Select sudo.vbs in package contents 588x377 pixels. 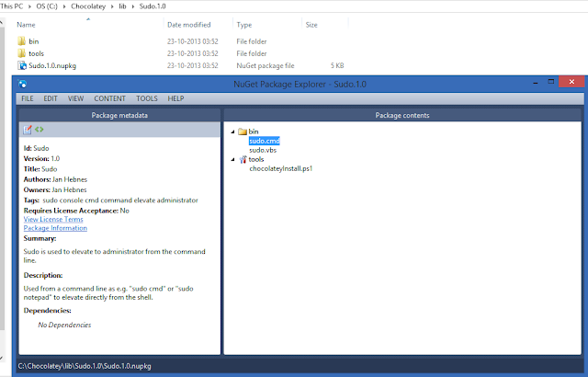click(263, 150)
